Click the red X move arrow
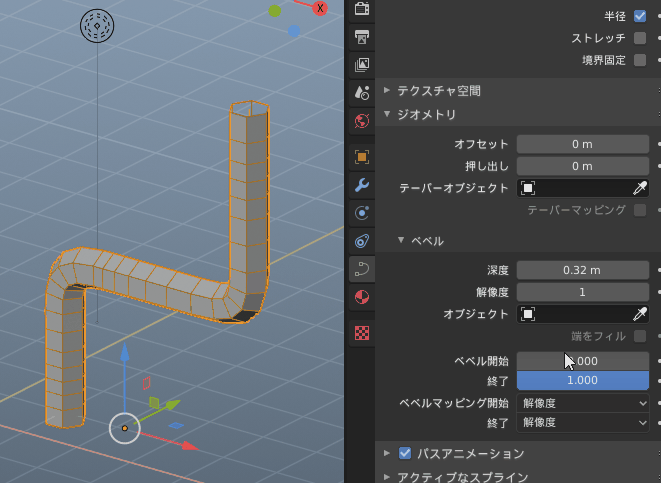The height and width of the screenshot is (483, 661). tap(189, 445)
